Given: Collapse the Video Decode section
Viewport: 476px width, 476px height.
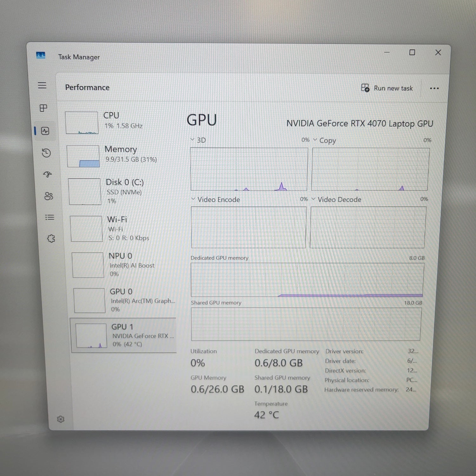Looking at the screenshot, I should (314, 199).
